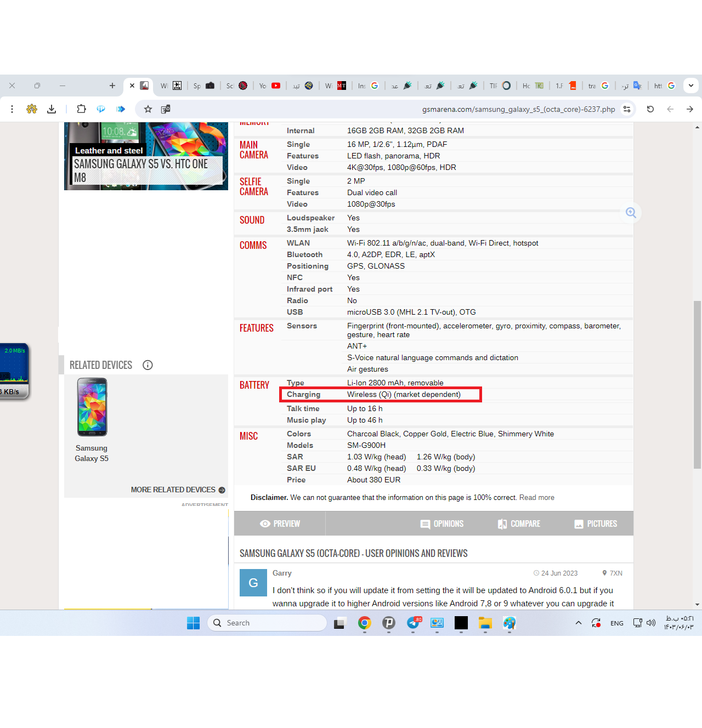Open the taskbar clock and date

tap(680, 623)
